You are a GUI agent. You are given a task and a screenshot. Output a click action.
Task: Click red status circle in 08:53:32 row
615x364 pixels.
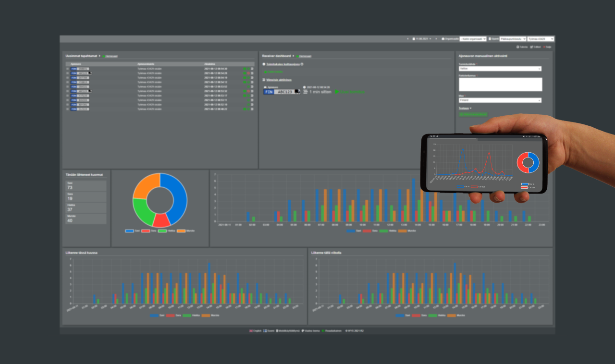(x=248, y=91)
